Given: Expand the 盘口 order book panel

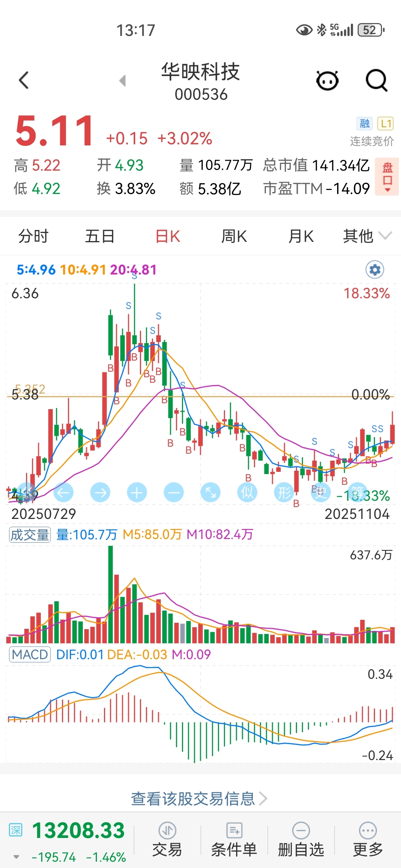Looking at the screenshot, I should point(387,177).
